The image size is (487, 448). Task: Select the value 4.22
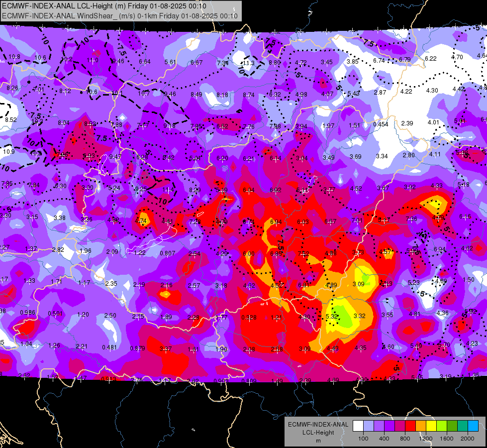pyautogui.click(x=406, y=92)
